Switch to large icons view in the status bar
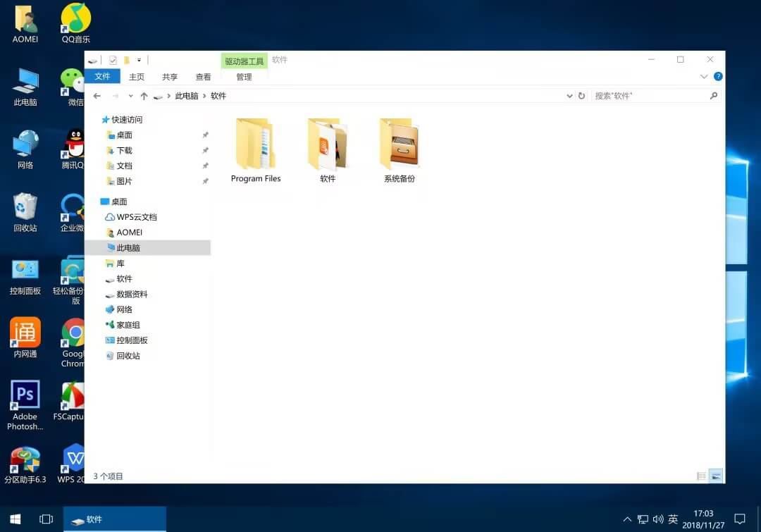 pyautogui.click(x=717, y=476)
